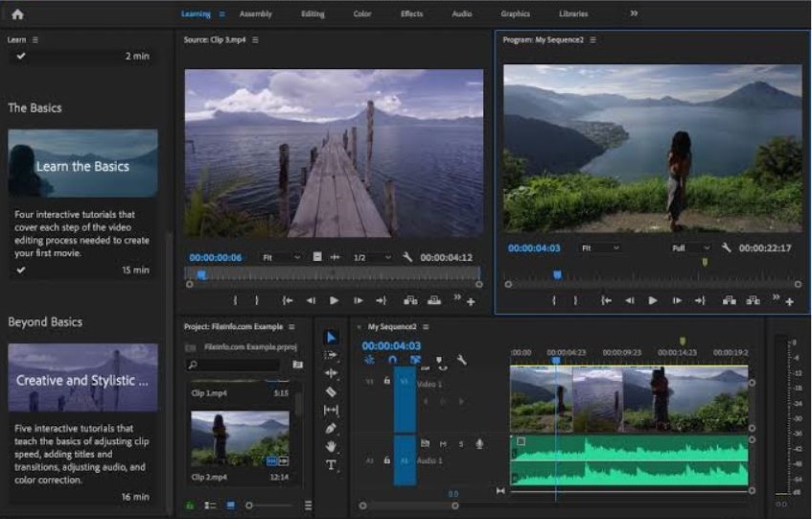Switch to Assembly workspace tab
The image size is (812, 519).
tap(255, 14)
